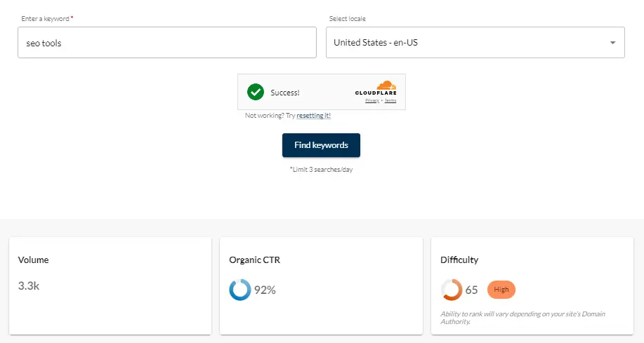Select the 65 difficulty score
Screen dimensions: 644x343
tap(471, 290)
